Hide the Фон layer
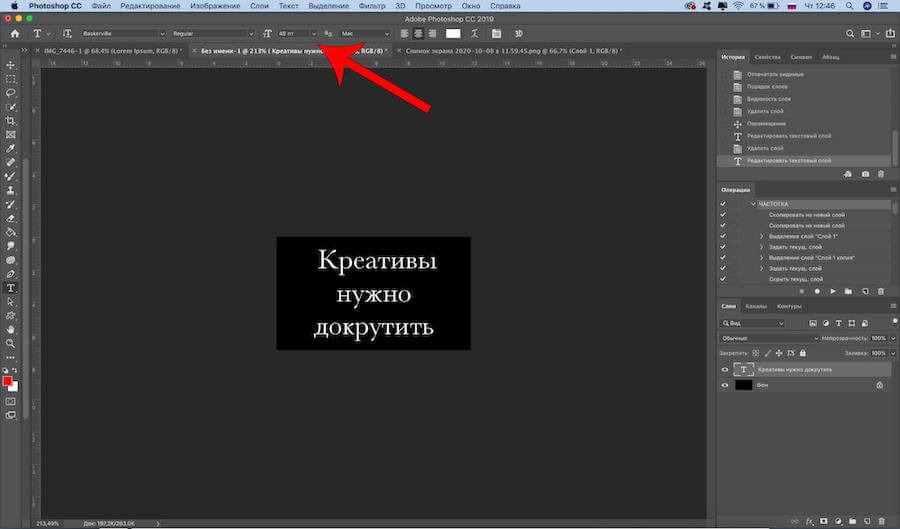The image size is (900, 529). [725, 385]
